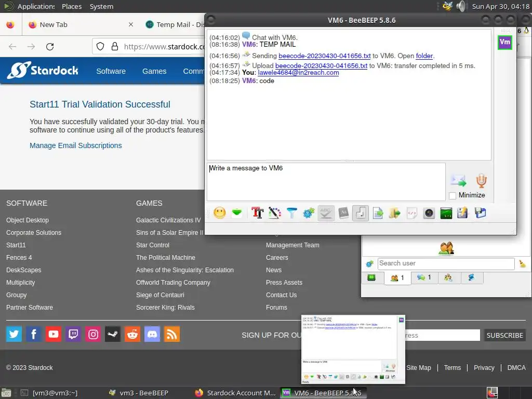This screenshot has height=399, width=532.
Task: Switch to the groups tab
Action: pos(448,277)
